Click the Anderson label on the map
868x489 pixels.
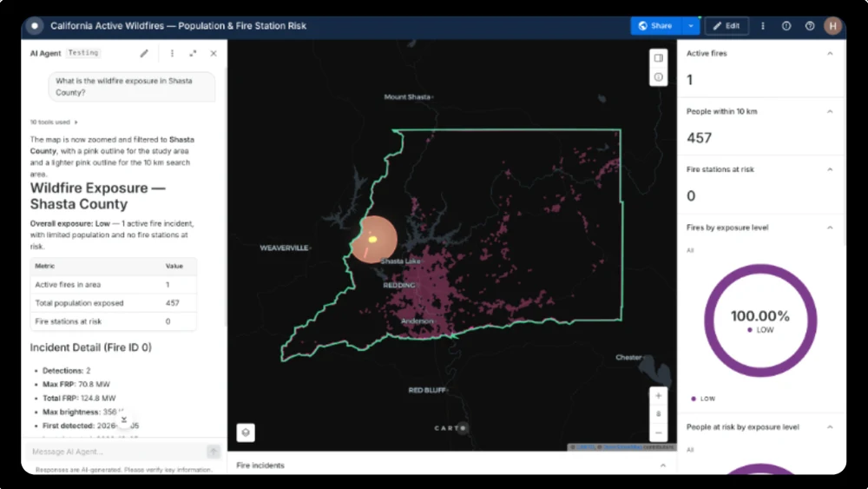point(417,321)
